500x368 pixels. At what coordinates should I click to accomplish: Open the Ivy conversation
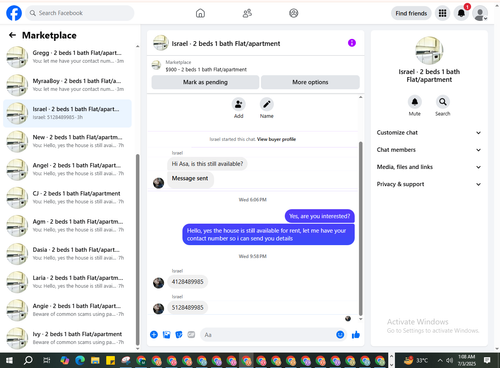pyautogui.click(x=67, y=338)
